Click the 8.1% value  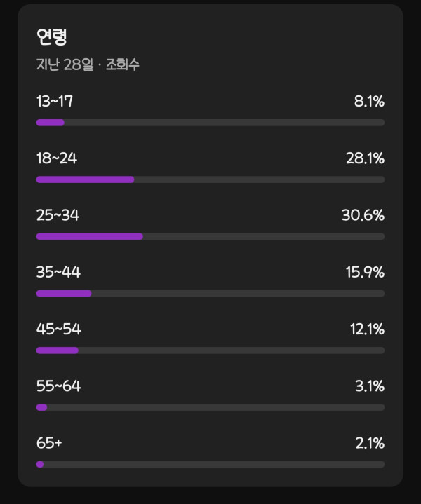coord(369,102)
